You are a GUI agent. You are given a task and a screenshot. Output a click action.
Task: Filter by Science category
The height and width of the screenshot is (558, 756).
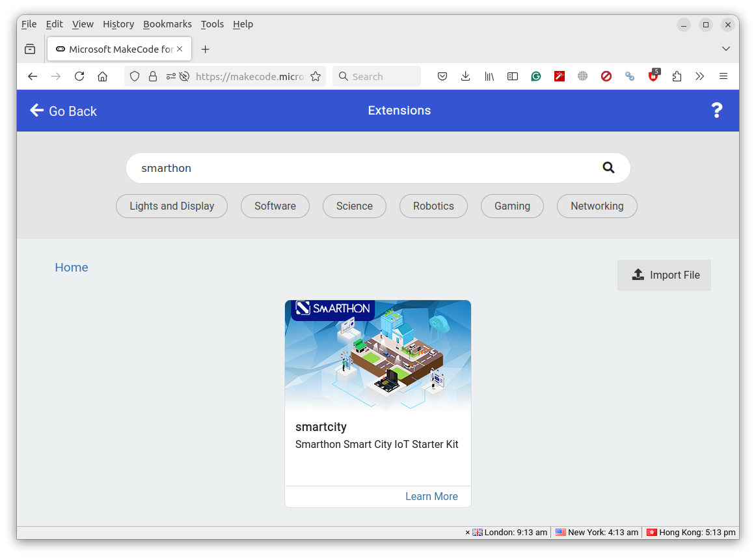pos(355,206)
